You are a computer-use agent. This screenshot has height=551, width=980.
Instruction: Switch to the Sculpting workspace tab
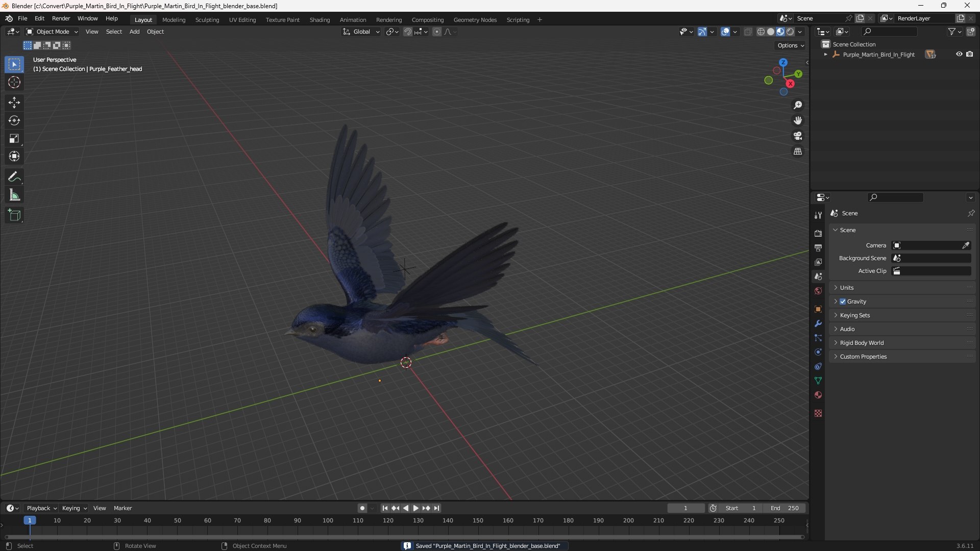pos(207,20)
